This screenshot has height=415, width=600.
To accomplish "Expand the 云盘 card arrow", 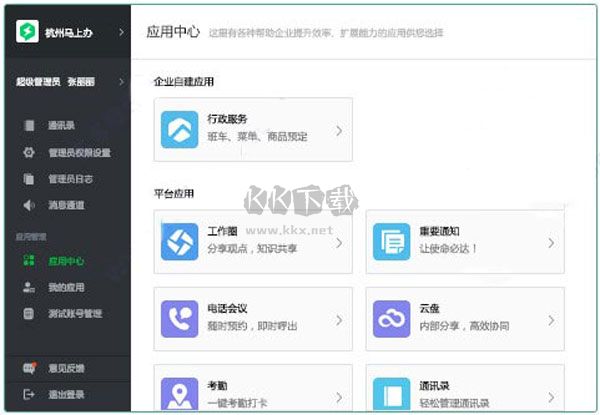I will tap(551, 320).
